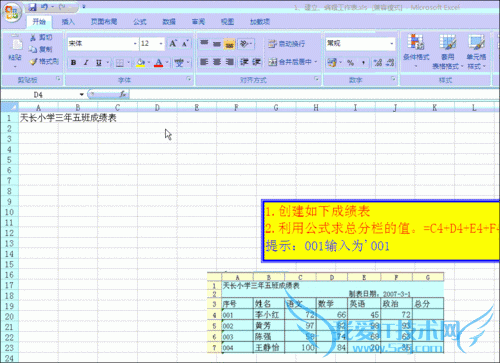Apply comma style number format
This screenshot has height=363, width=500.
click(x=363, y=62)
